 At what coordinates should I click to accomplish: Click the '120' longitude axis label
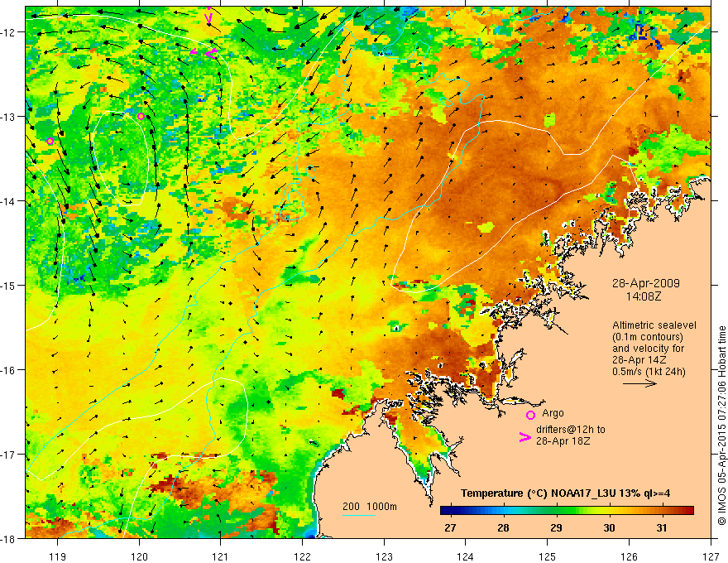point(139,556)
